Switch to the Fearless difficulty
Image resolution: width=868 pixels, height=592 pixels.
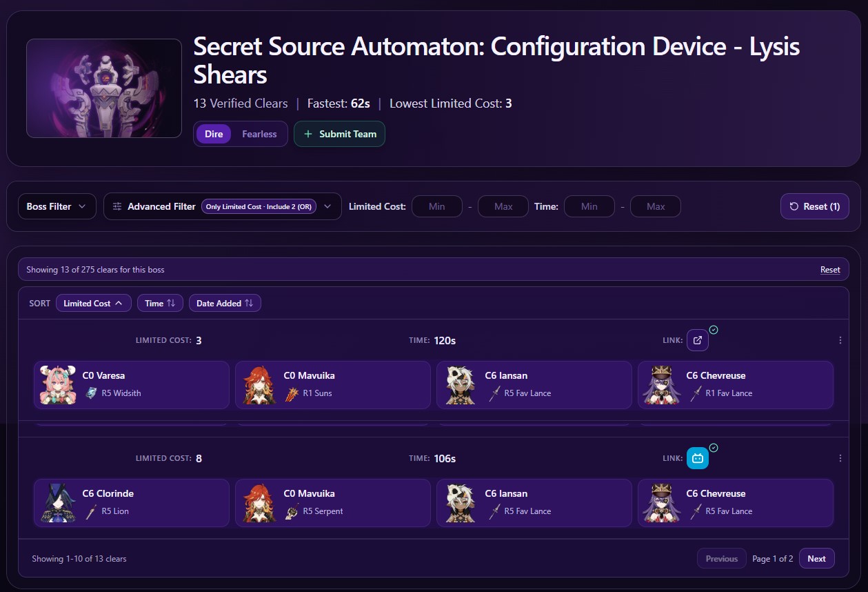tap(259, 134)
